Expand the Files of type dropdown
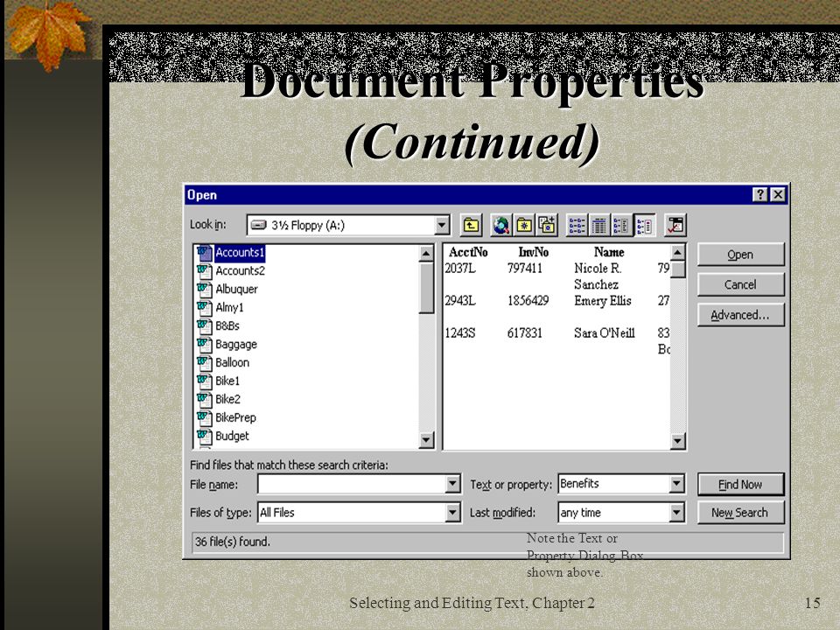The width and height of the screenshot is (840, 630). (x=452, y=513)
